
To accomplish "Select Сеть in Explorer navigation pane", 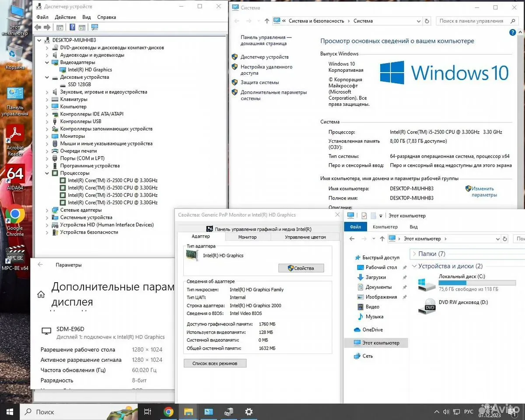I will tap(367, 356).
